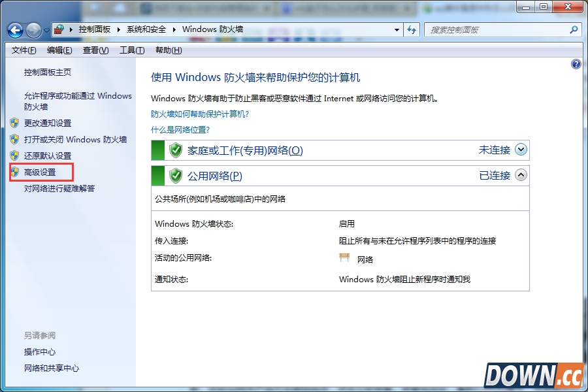
Task: Click the blue help question mark icon
Action: click(x=576, y=64)
